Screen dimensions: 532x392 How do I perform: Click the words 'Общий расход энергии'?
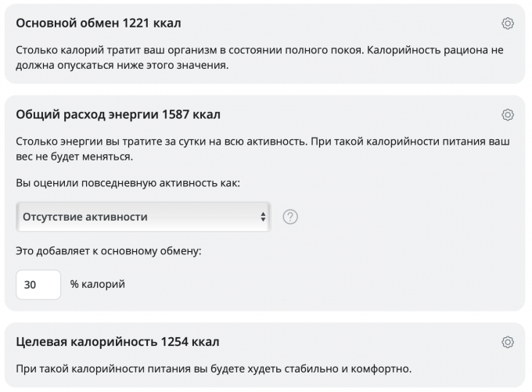pos(87,115)
